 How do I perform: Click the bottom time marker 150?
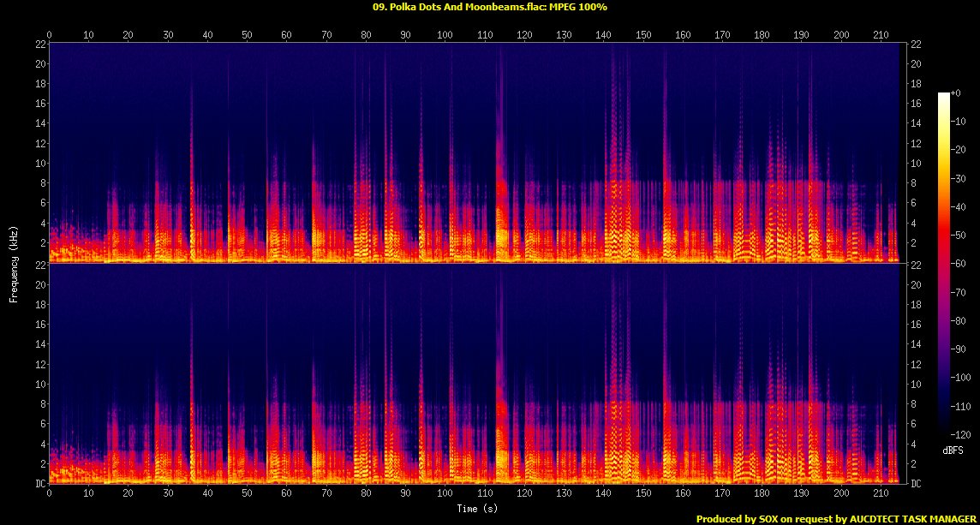pyautogui.click(x=643, y=492)
